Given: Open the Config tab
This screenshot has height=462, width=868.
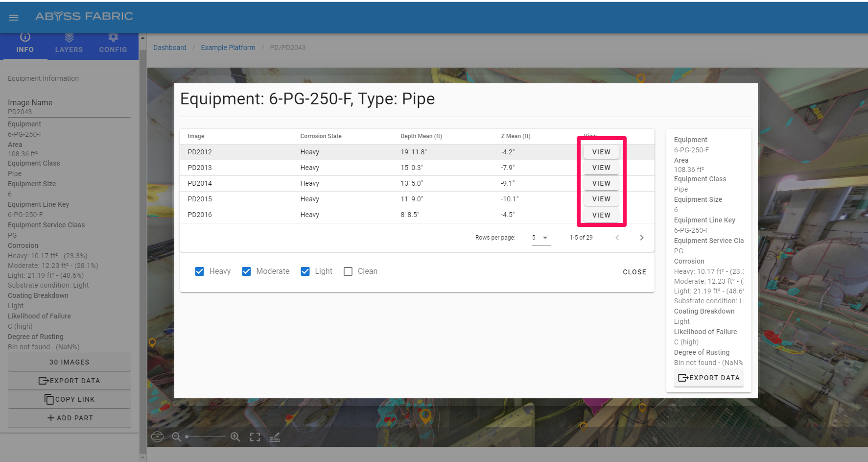Looking at the screenshot, I should point(113,43).
